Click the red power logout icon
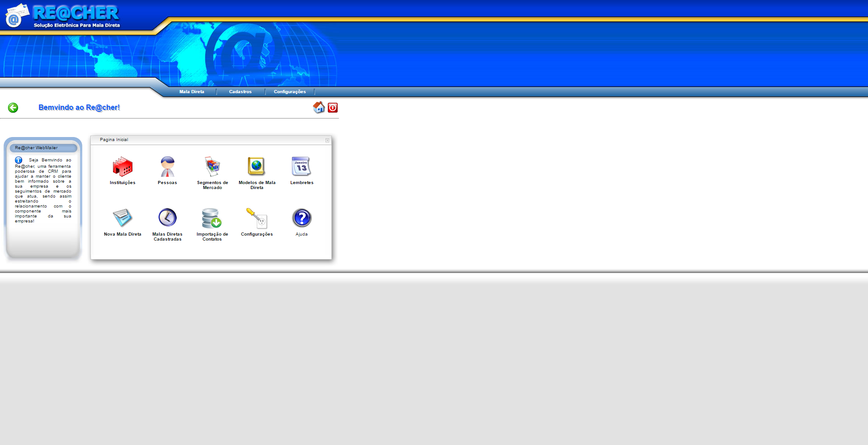Image resolution: width=868 pixels, height=445 pixels. 333,108
